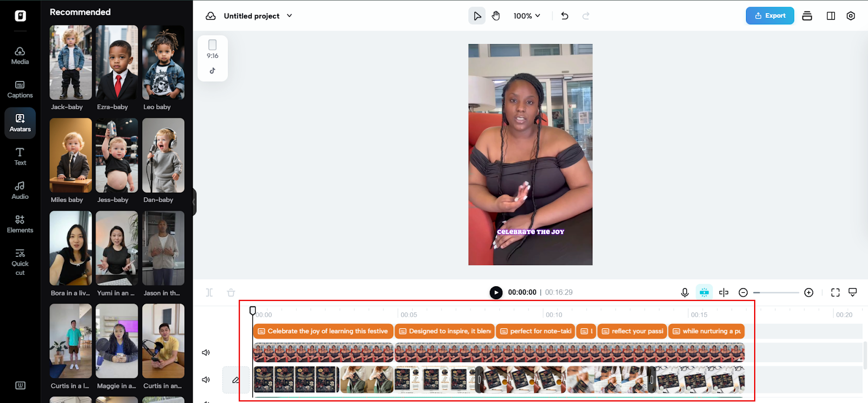
Task: Click the TikTok platform icon
Action: (213, 71)
